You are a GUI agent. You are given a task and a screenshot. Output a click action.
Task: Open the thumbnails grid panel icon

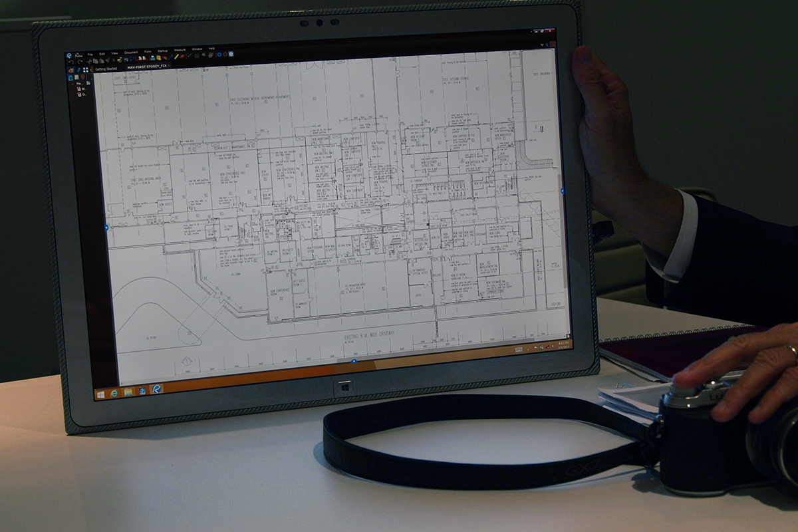click(85, 70)
